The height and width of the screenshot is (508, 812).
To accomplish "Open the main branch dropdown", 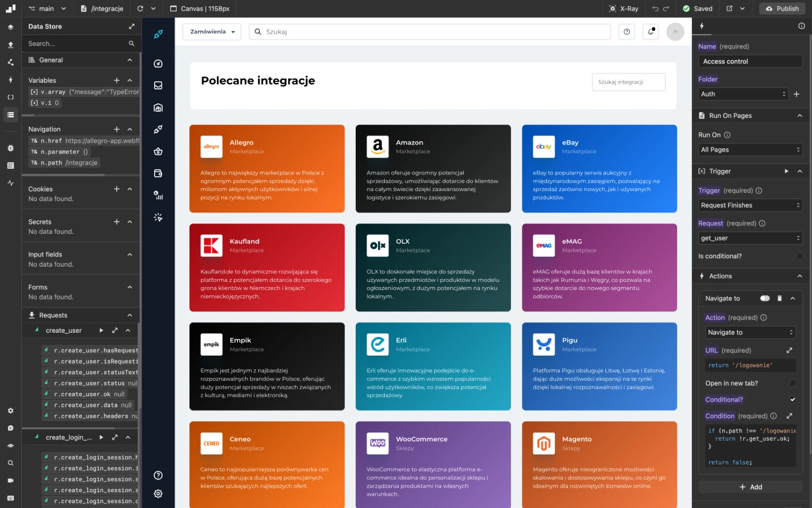I will click(x=47, y=9).
